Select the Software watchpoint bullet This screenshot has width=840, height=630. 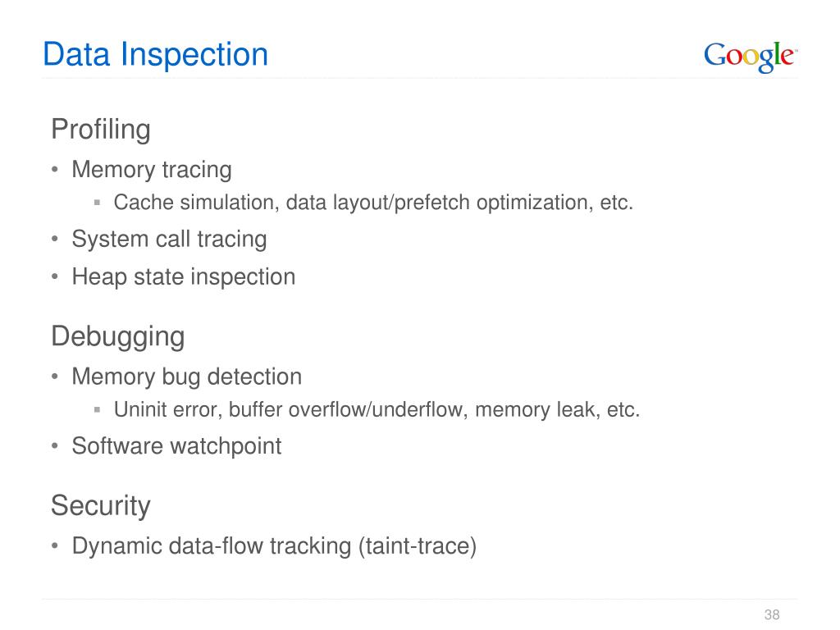(177, 446)
